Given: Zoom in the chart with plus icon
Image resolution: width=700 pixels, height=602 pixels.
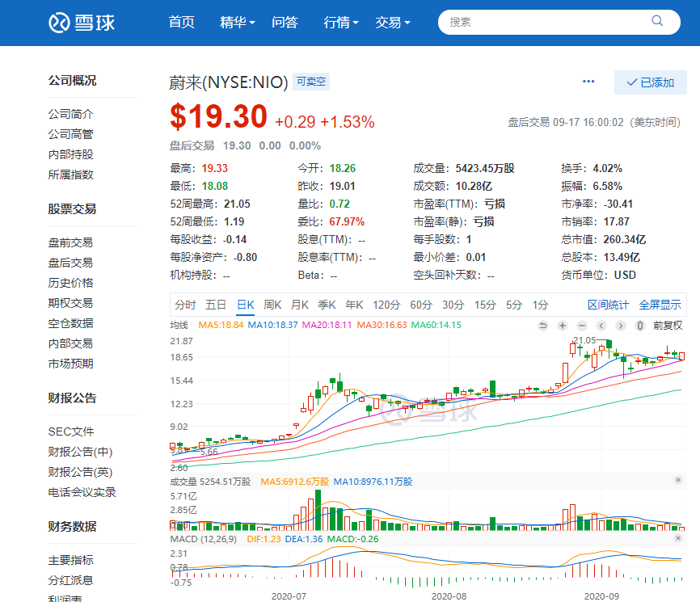Looking at the screenshot, I should tap(563, 326).
